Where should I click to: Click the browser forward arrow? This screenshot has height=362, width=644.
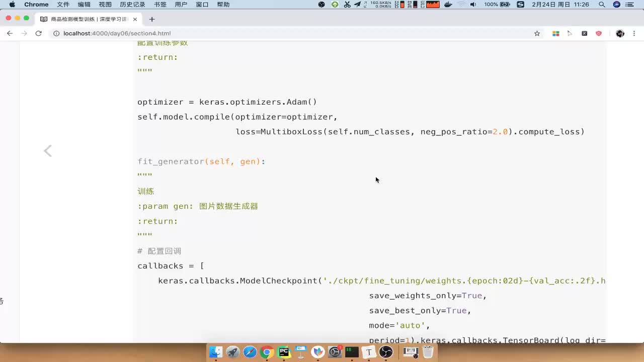pos(24,33)
